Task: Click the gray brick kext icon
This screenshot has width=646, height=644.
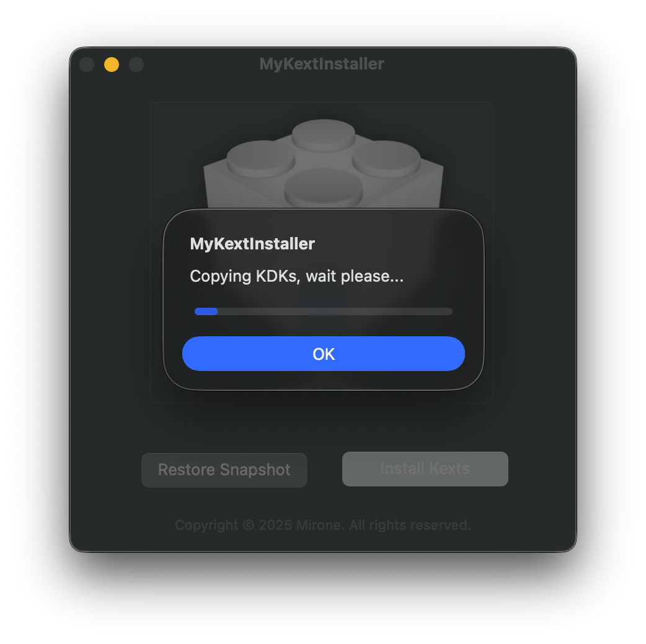Action: [x=324, y=164]
